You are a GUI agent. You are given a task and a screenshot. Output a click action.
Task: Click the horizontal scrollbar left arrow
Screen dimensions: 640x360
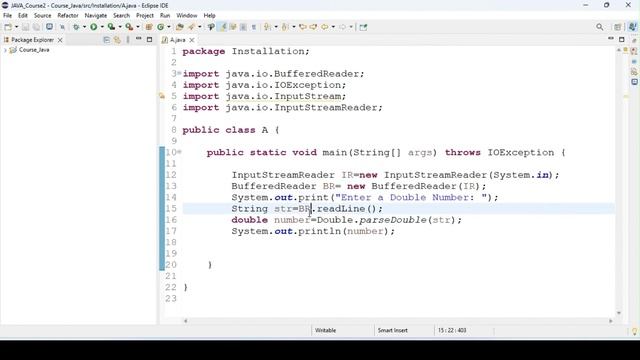pos(186,321)
